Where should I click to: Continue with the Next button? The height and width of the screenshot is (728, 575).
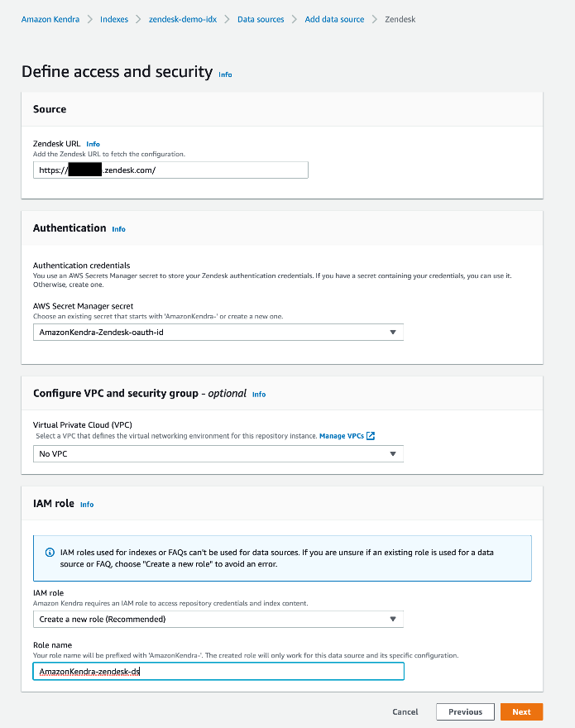coord(521,711)
